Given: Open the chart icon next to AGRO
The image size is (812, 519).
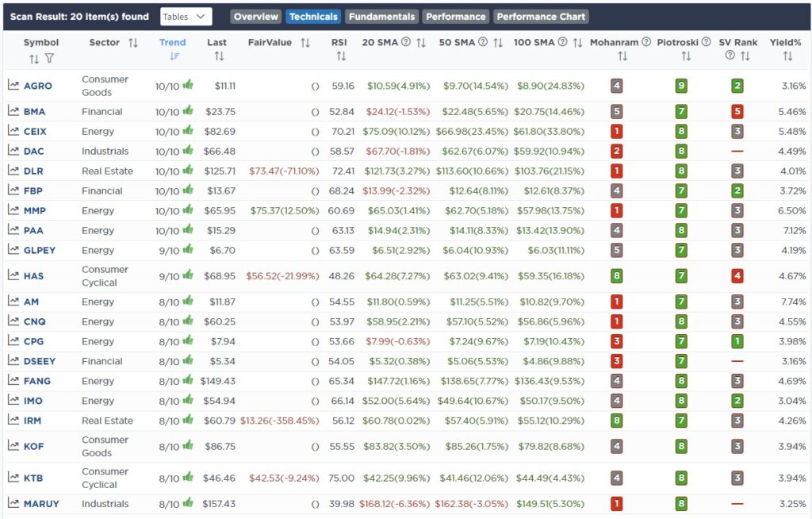Looking at the screenshot, I should pos(13,85).
